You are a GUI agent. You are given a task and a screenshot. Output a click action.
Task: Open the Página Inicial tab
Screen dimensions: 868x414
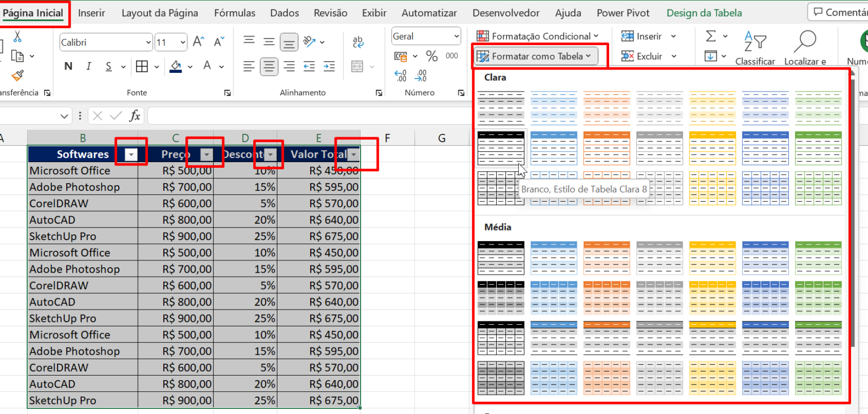coord(33,13)
